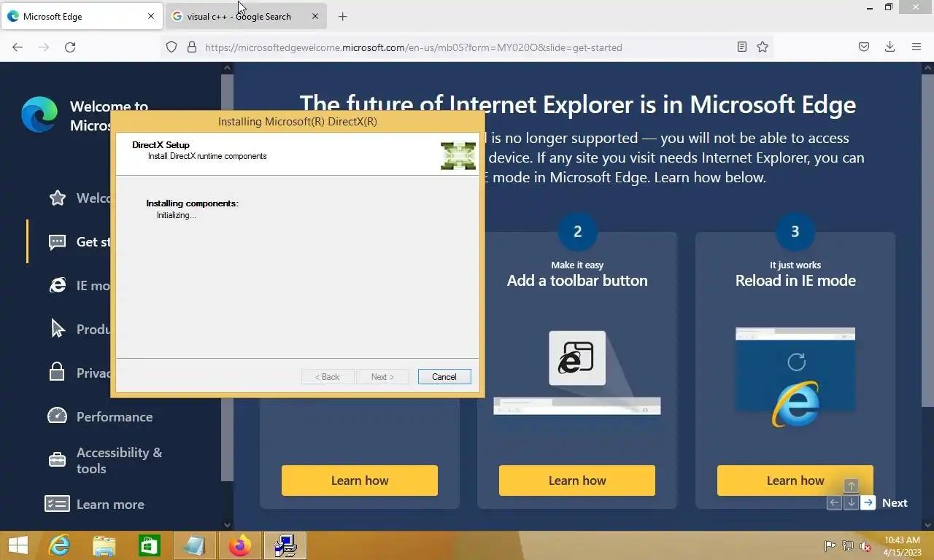Open a new browser tab
The width and height of the screenshot is (934, 560).
point(342,16)
